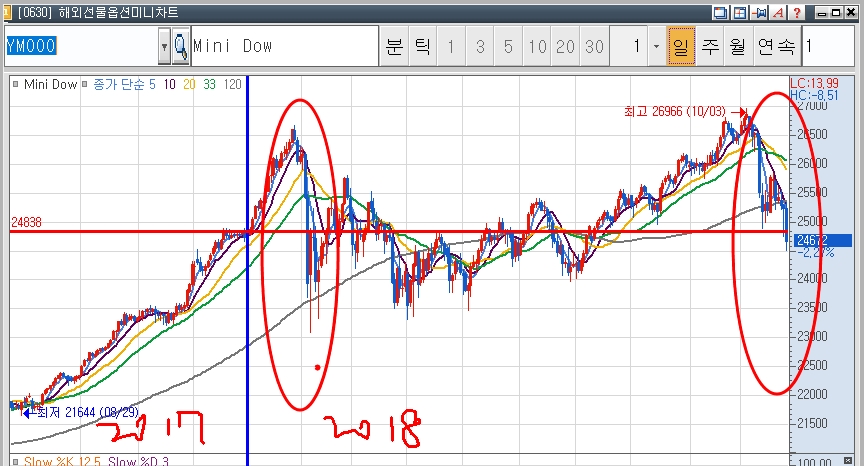Click the 종가 단순 moving average legend marker
864x466 pixels.
pos(84,84)
